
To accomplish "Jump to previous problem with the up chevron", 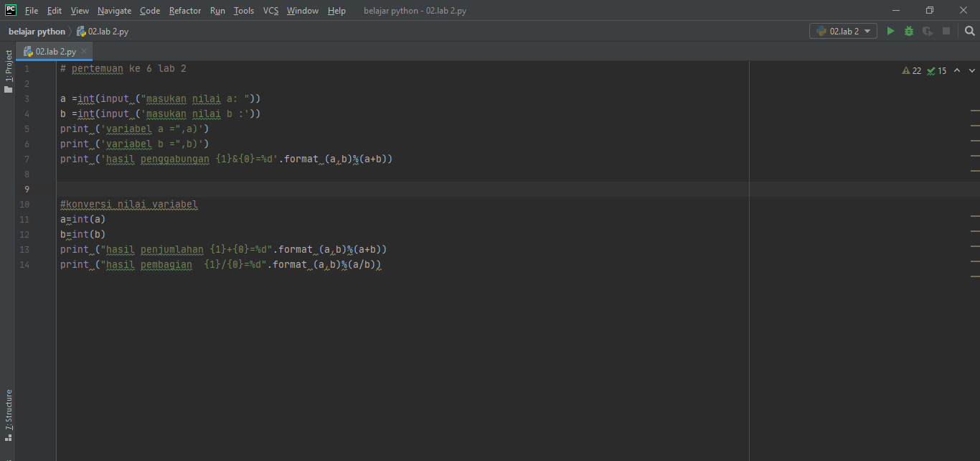I will (957, 70).
